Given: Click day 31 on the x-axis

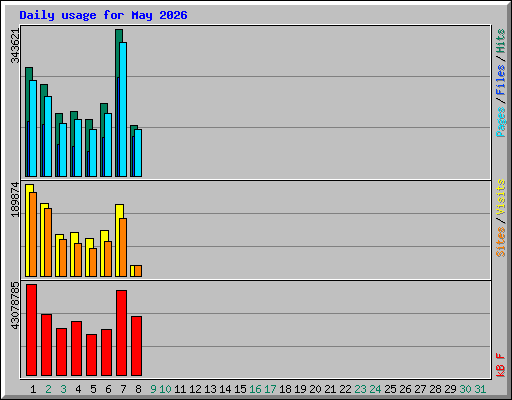Looking at the screenshot, I should pyautogui.click(x=480, y=389).
